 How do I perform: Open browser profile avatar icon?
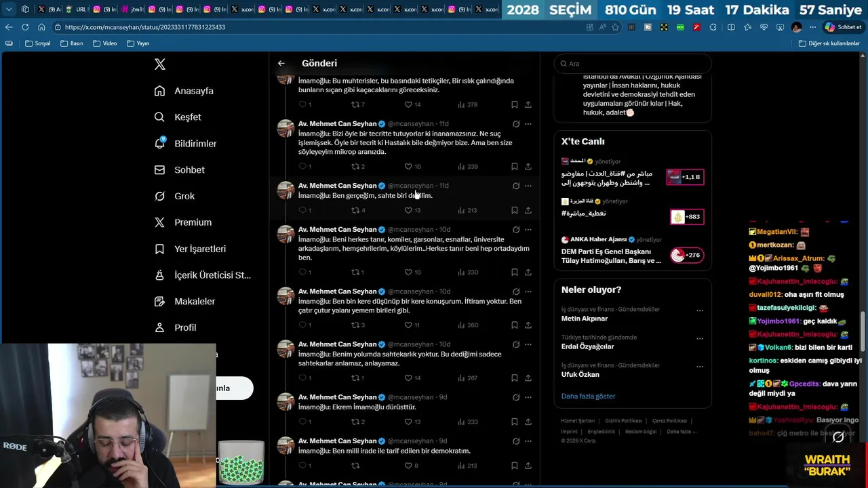[796, 27]
